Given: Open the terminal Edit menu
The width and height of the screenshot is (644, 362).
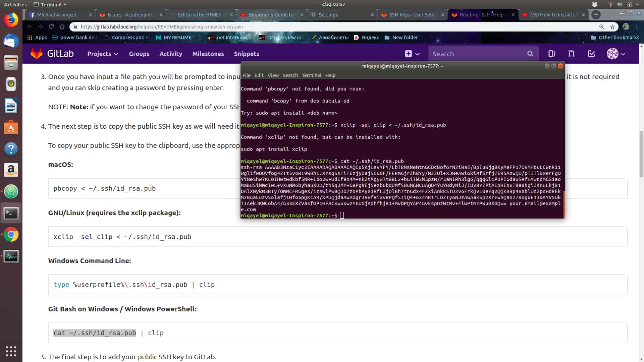Looking at the screenshot, I should [259, 75].
